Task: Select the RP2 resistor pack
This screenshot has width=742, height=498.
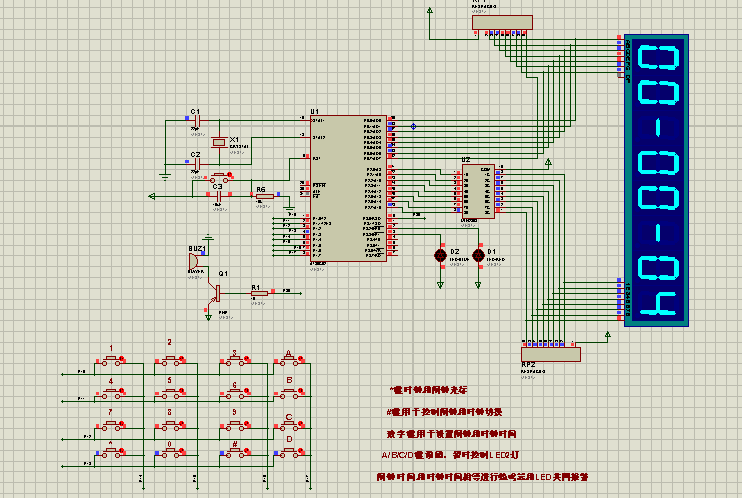Action: pyautogui.click(x=551, y=354)
